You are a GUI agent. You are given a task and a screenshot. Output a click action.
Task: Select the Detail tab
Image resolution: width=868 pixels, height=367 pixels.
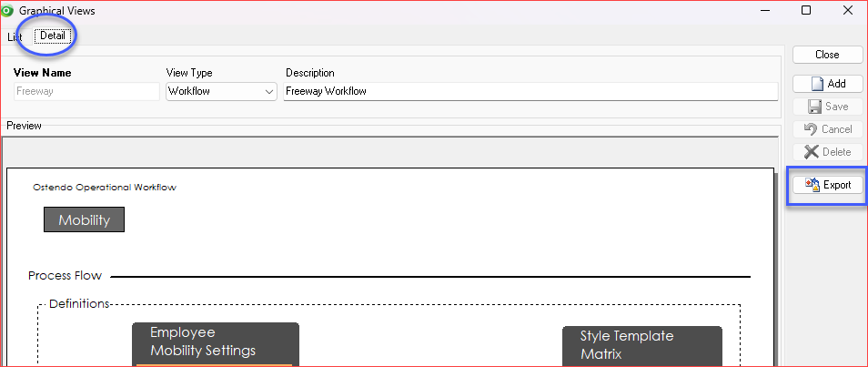coord(52,36)
